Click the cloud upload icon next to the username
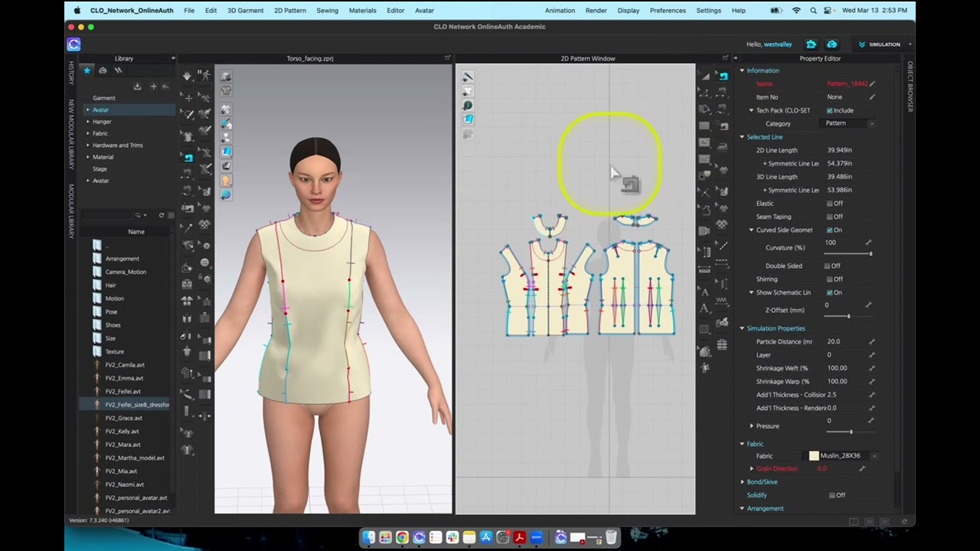The height and width of the screenshot is (551, 980). (832, 44)
